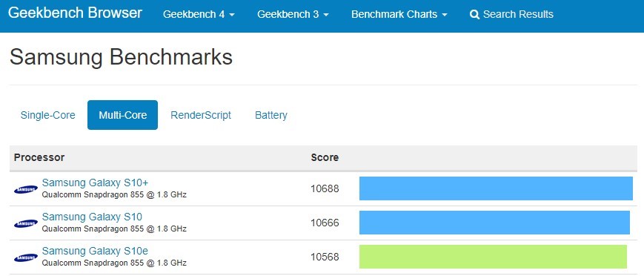Go to Geekbench Browser home
The image size is (644, 276).
(75, 13)
